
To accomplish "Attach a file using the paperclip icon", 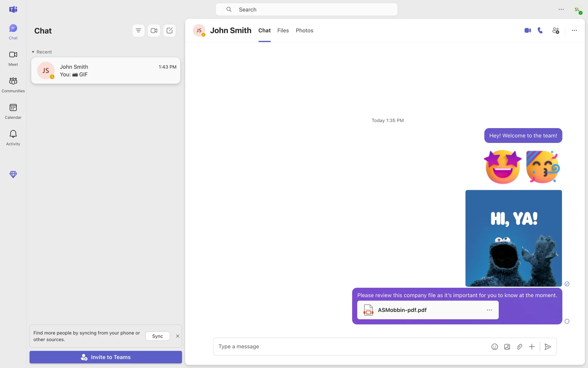I will click(519, 347).
